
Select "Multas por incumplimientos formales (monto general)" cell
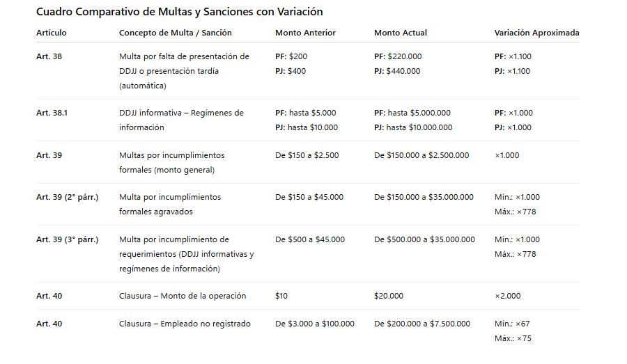tap(172, 162)
